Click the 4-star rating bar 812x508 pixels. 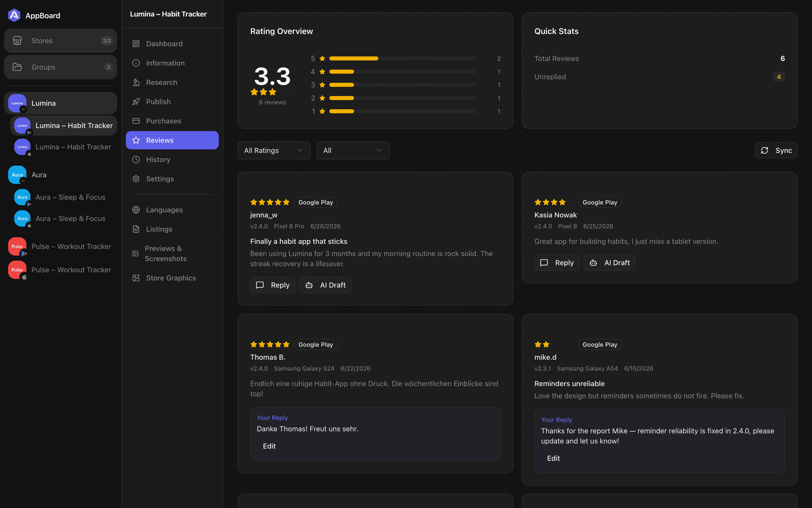(403, 72)
